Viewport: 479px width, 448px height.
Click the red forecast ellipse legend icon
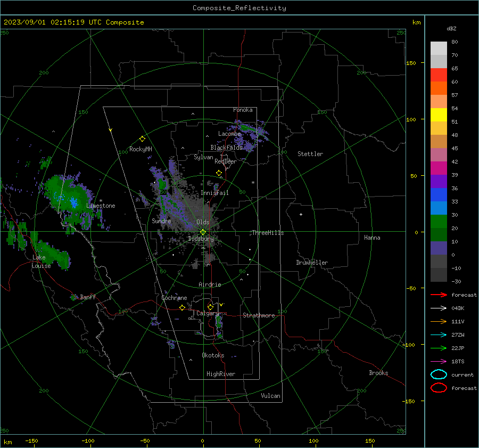pyautogui.click(x=439, y=388)
